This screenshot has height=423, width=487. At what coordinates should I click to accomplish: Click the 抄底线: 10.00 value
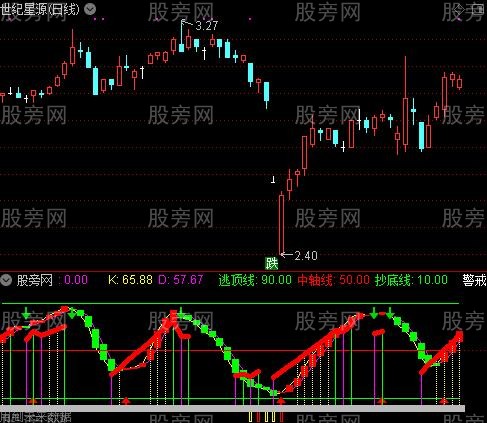point(411,280)
